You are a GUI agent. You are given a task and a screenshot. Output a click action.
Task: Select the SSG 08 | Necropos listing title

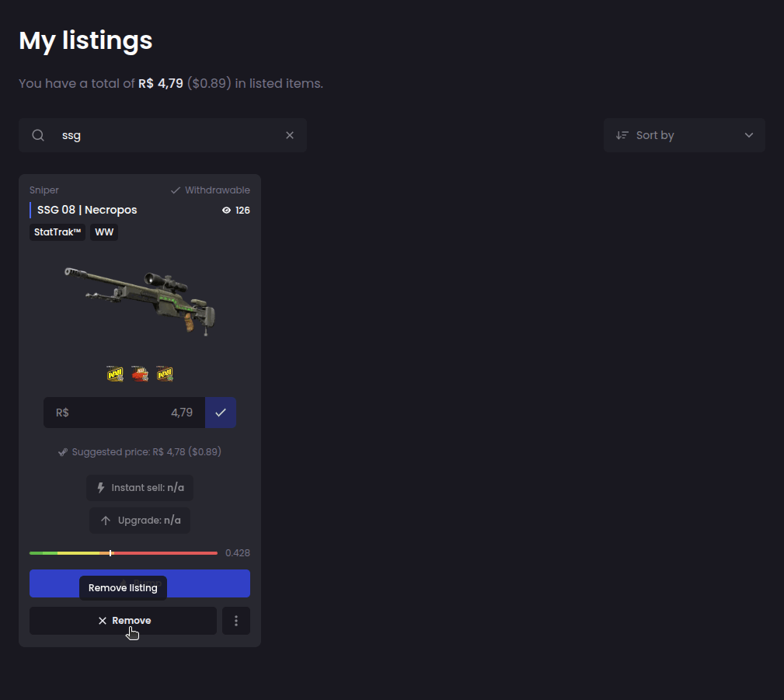tap(86, 210)
